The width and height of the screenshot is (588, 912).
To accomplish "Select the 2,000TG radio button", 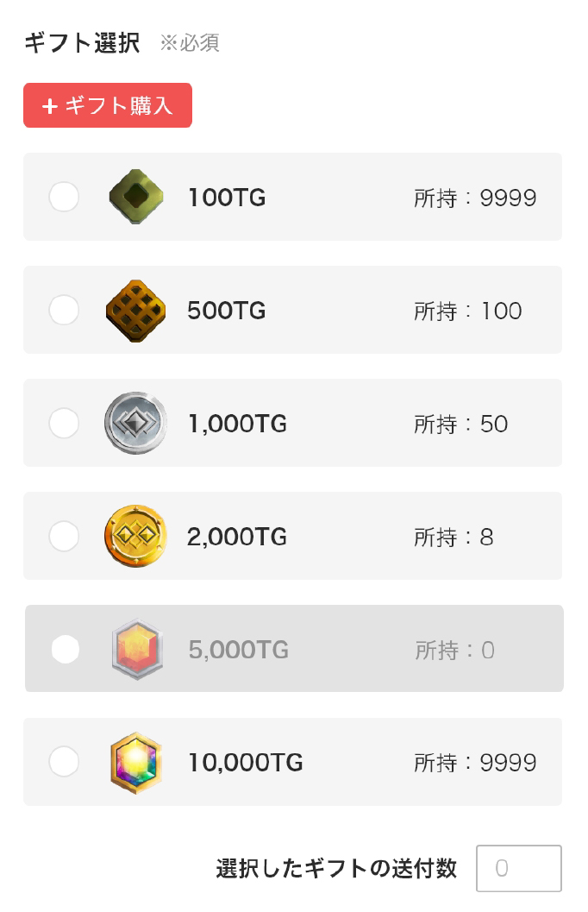I will (64, 536).
